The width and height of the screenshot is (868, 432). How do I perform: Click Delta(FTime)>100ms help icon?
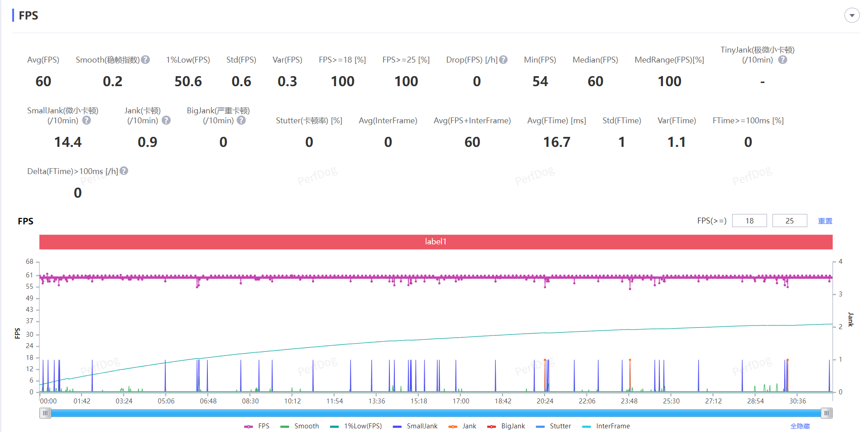click(x=124, y=171)
